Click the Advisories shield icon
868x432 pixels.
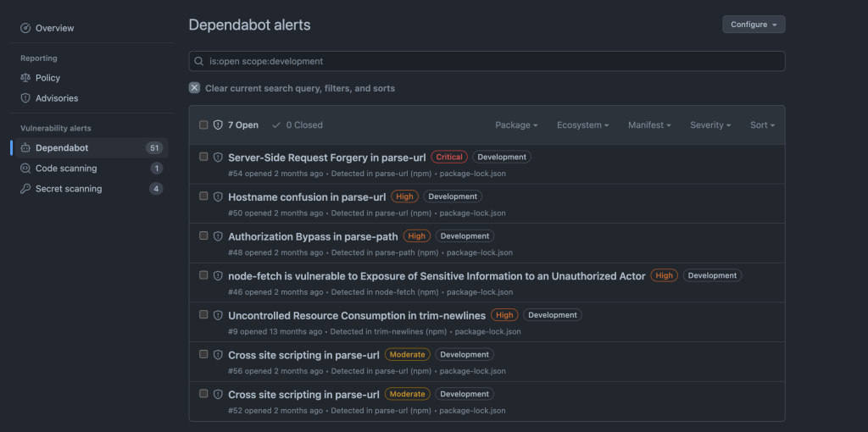(25, 98)
